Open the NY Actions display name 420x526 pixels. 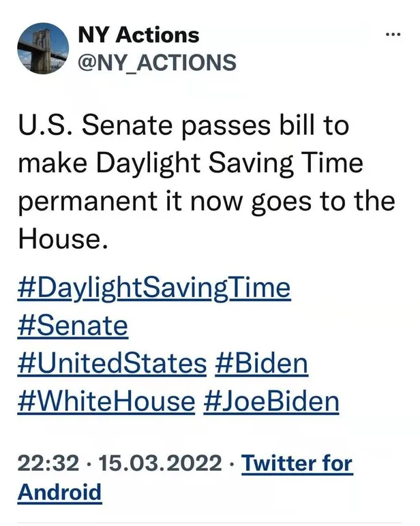(139, 34)
